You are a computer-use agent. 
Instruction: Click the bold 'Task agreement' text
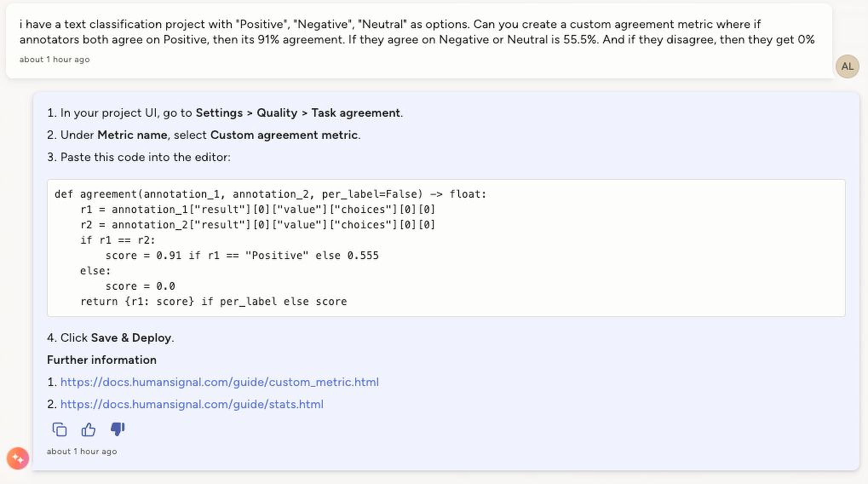click(x=356, y=112)
